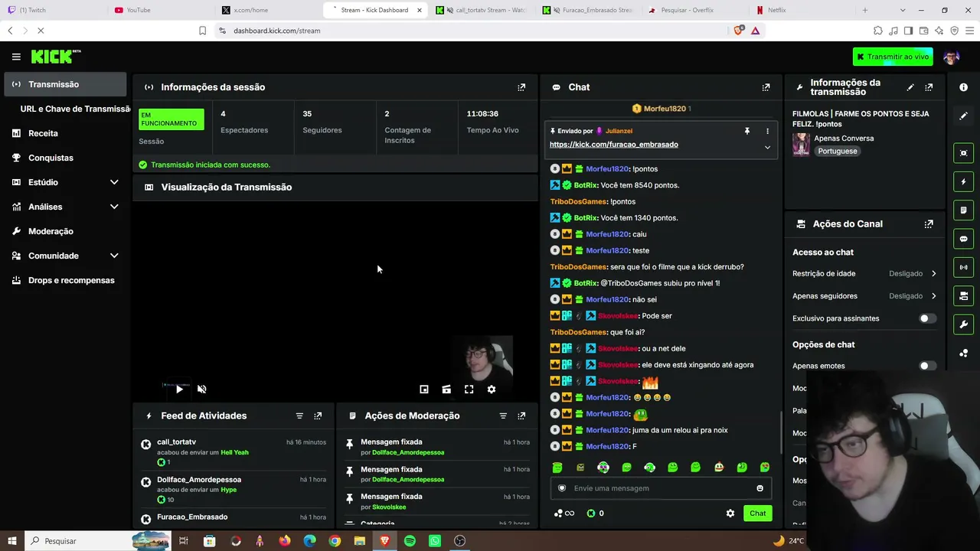Open the browser tab list dropdown
Image resolution: width=980 pixels, height=551 pixels.
[903, 10]
